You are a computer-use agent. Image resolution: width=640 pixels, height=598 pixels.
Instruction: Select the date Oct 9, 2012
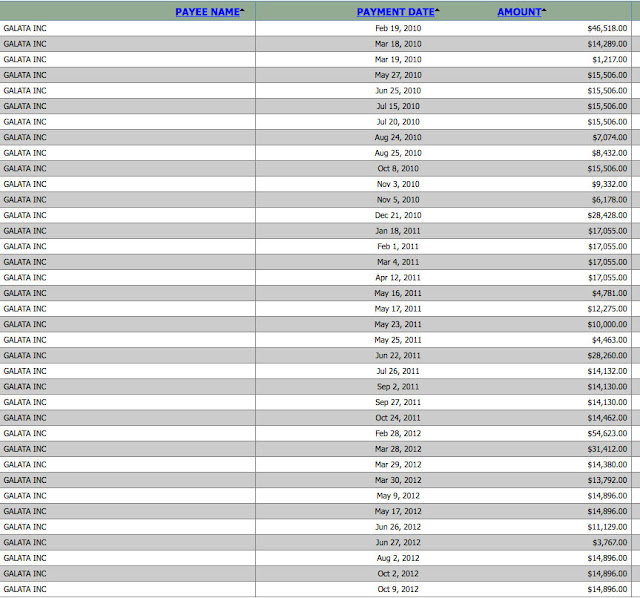pos(398,589)
